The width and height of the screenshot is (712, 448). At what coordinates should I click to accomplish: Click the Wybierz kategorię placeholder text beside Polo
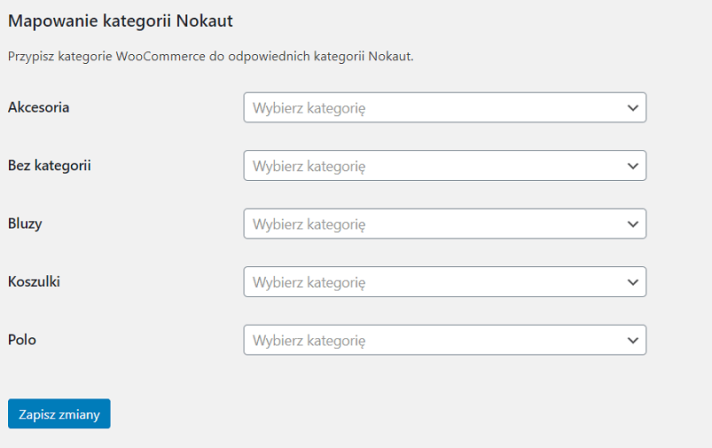(x=309, y=341)
